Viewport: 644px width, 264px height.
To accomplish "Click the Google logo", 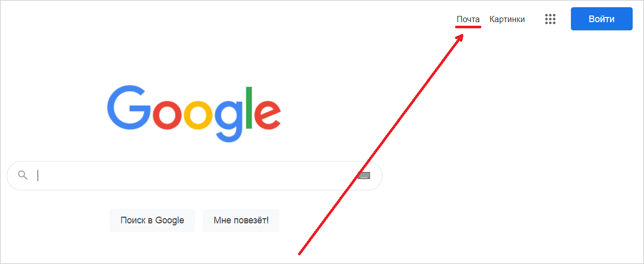I will (194, 114).
